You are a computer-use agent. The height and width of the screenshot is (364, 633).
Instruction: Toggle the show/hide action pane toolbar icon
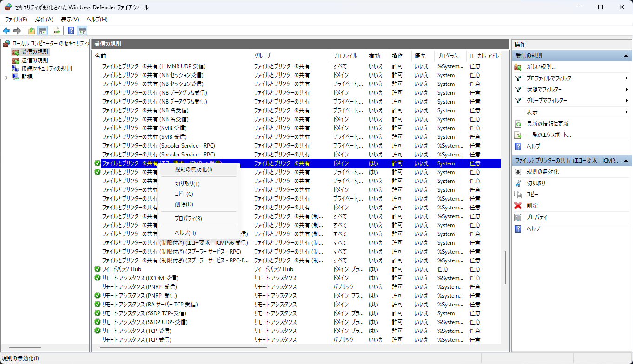[82, 31]
